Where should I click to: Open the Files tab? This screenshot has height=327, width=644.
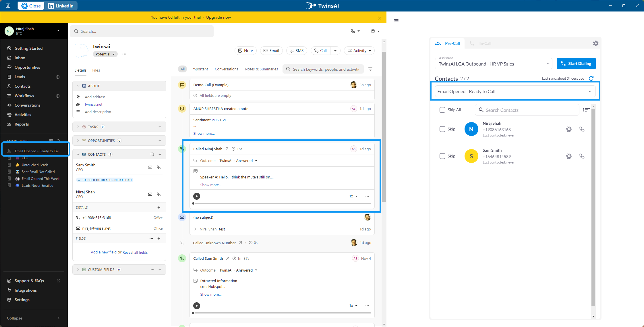coord(96,70)
